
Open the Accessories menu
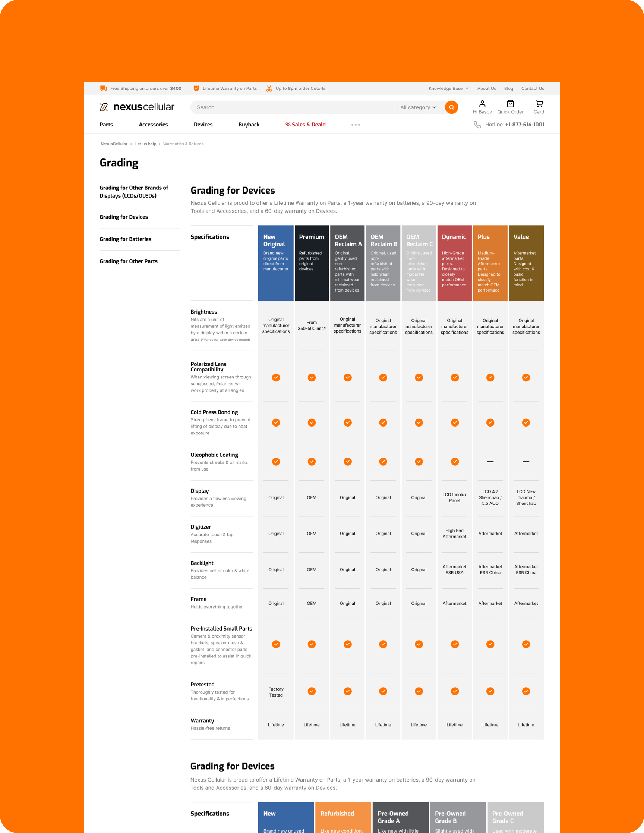pyautogui.click(x=153, y=125)
